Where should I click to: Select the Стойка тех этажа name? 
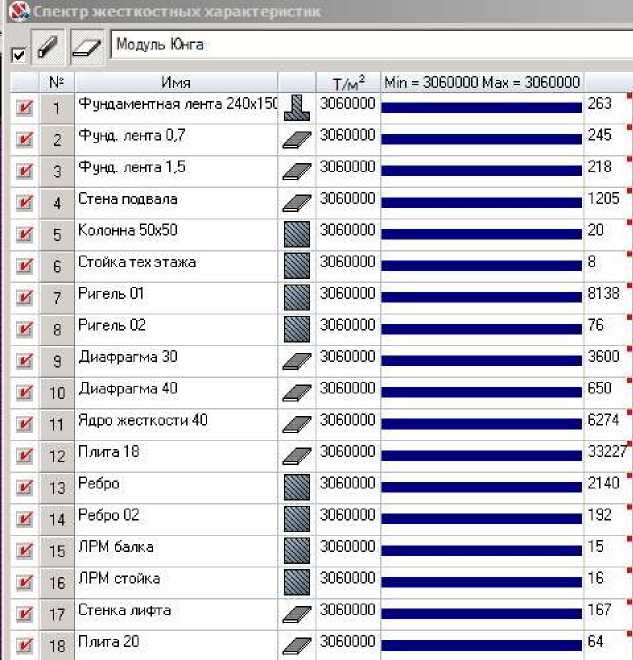tap(137, 262)
